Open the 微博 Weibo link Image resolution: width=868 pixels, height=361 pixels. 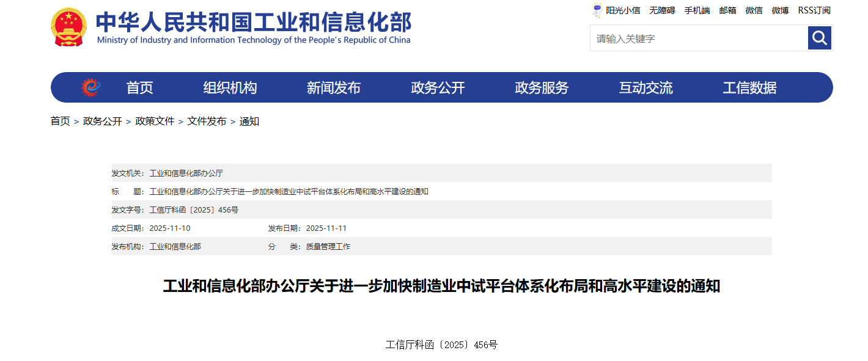tap(779, 10)
